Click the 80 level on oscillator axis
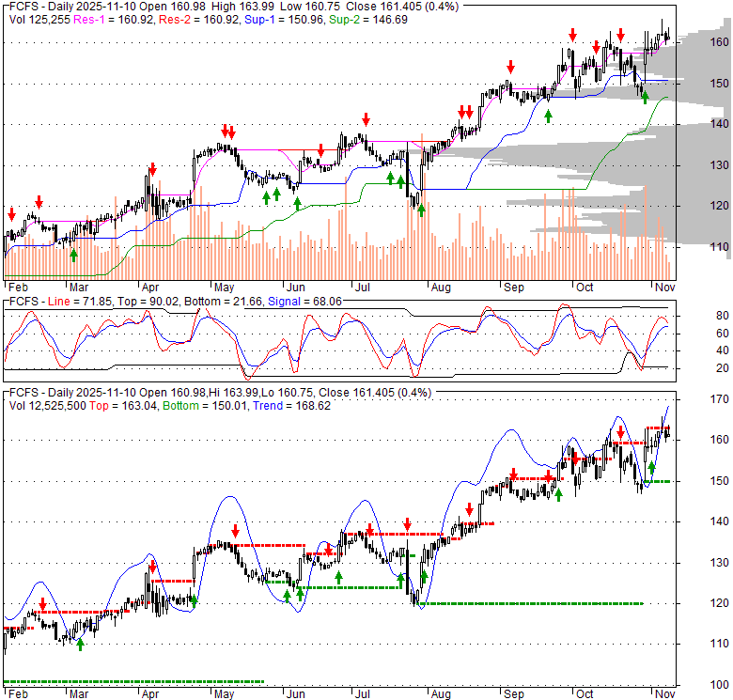 click(723, 316)
